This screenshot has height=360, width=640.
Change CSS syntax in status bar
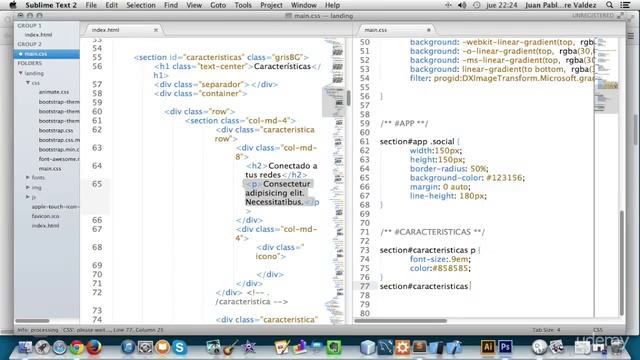[x=598, y=330]
